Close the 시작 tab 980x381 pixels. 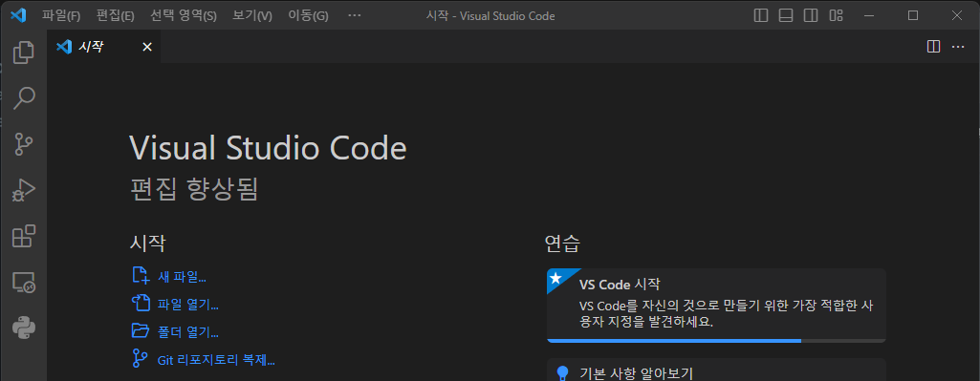click(x=147, y=47)
